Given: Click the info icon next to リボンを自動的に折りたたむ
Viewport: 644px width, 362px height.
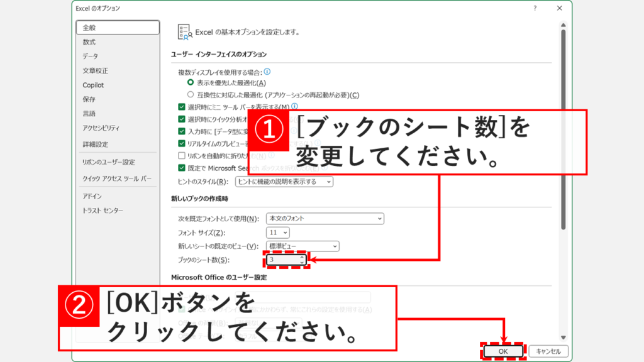Looking at the screenshot, I should coord(270,155).
